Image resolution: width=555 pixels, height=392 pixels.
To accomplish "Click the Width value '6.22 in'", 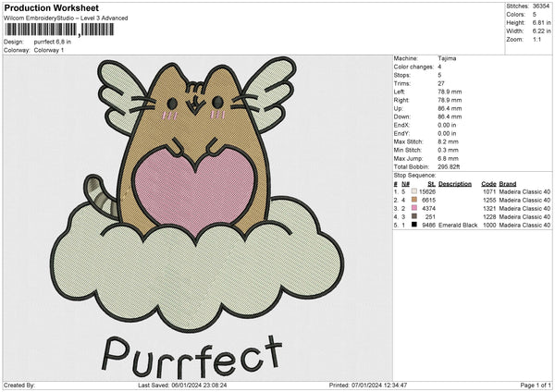I will click(x=541, y=31).
